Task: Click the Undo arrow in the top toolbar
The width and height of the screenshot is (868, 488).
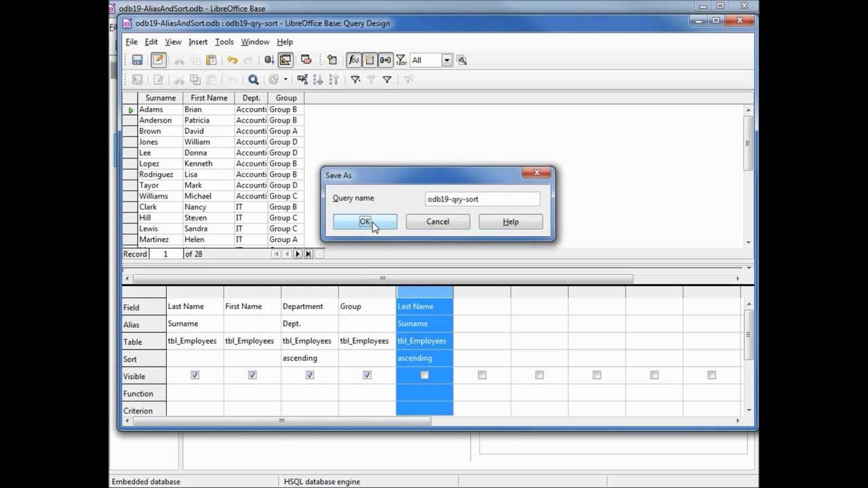Action: point(232,60)
